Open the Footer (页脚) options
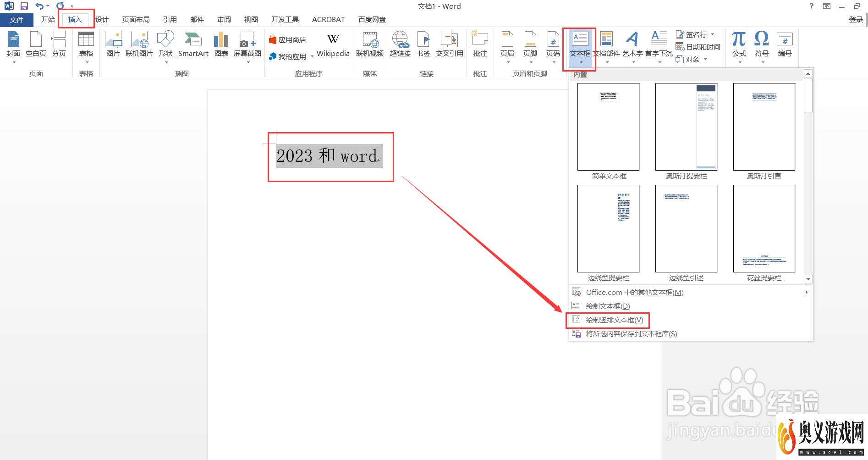Viewport: 868px width, 460px height. (530, 46)
